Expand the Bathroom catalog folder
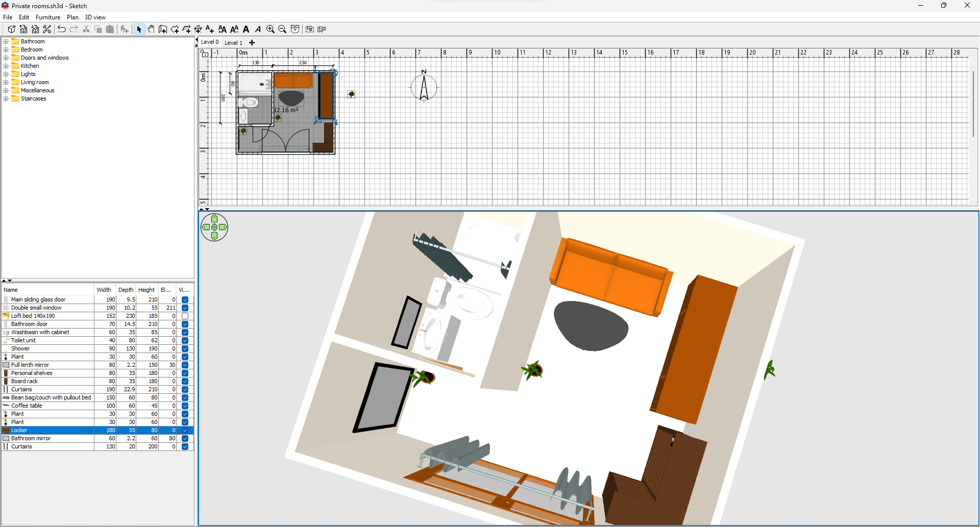980x527 pixels. point(6,41)
